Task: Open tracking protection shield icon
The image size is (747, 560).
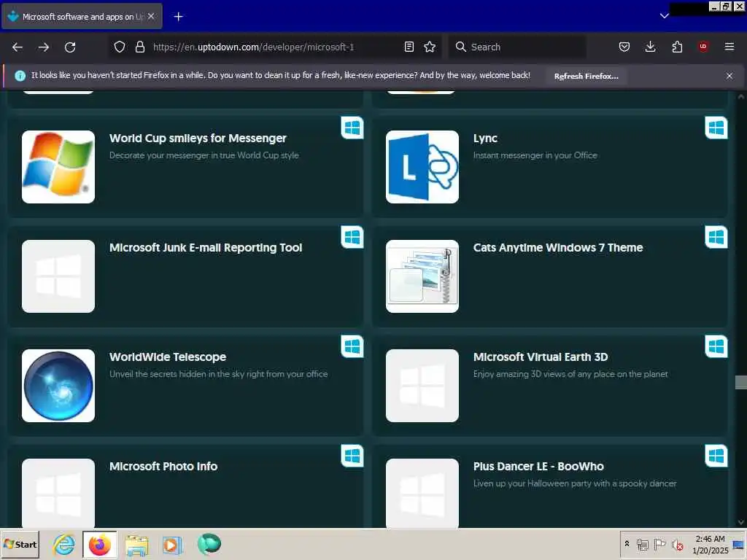Action: coord(120,47)
